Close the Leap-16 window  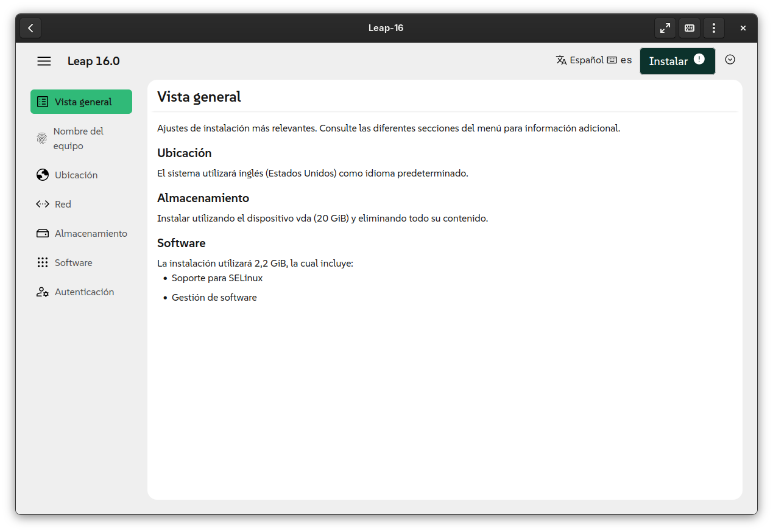743,28
